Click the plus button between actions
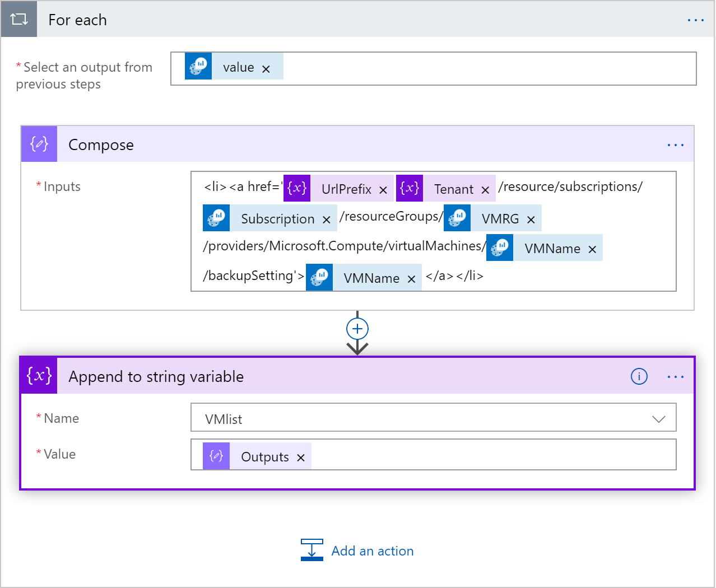 [357, 329]
